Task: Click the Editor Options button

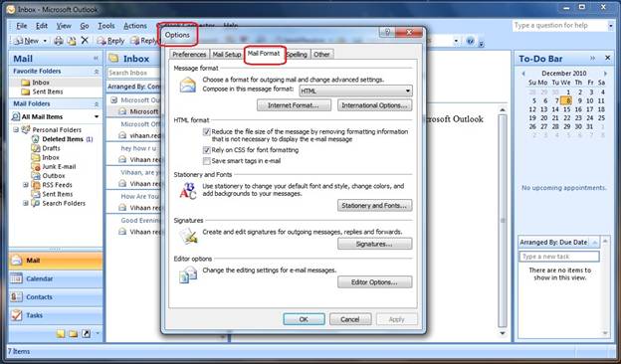Action: click(x=374, y=282)
